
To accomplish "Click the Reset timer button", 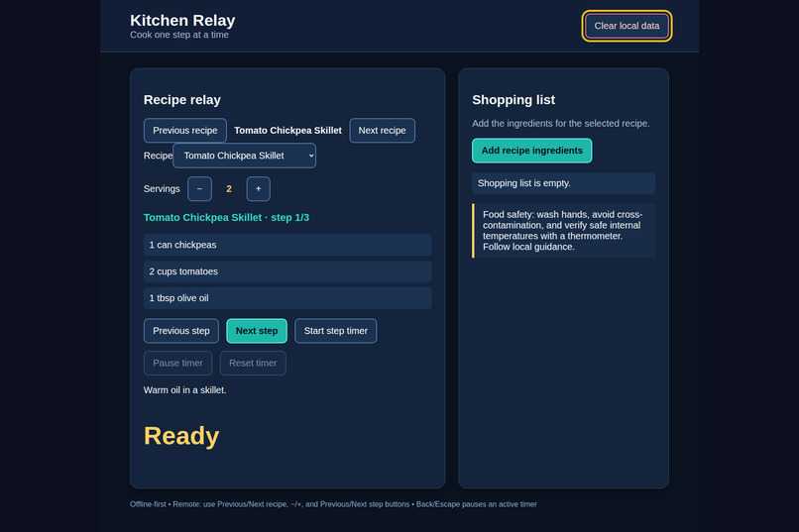I will [x=253, y=363].
